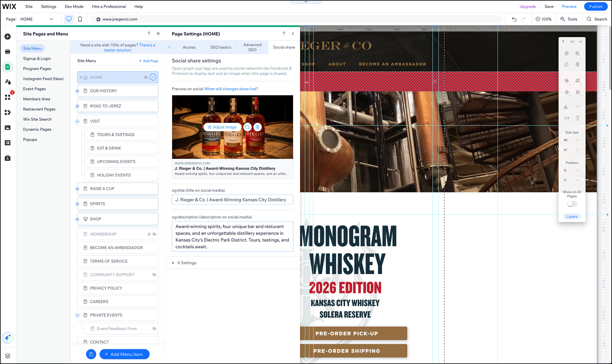This screenshot has height=364, width=612.
Task: Toggle Show on All Pages switch
Action: pyautogui.click(x=572, y=204)
